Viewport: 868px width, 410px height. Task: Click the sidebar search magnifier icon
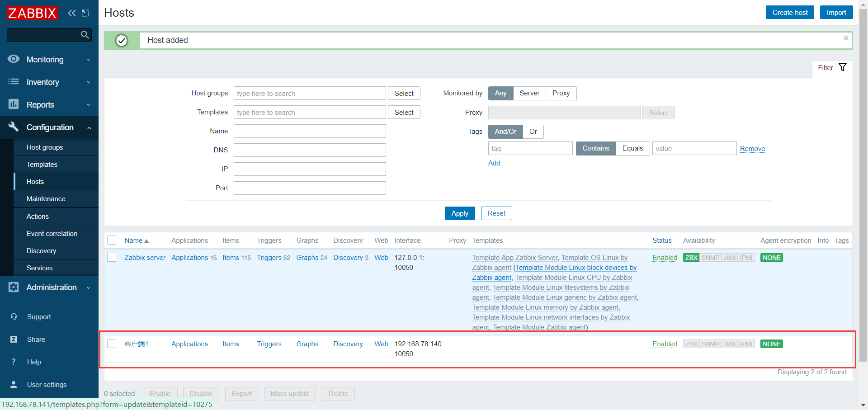point(85,35)
